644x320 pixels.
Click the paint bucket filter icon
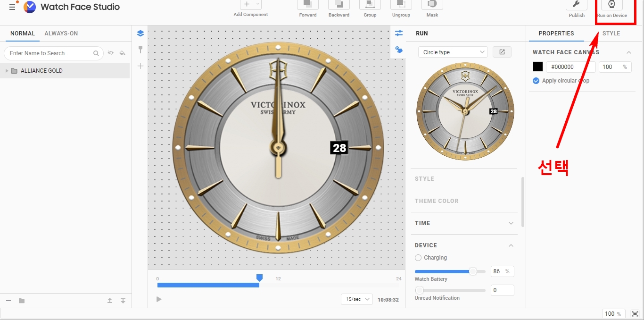pyautogui.click(x=123, y=53)
